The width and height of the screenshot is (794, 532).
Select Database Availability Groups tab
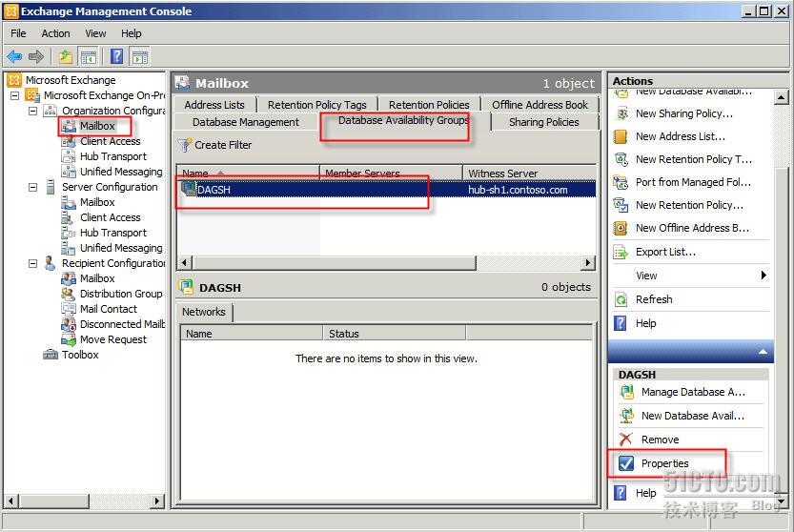tap(403, 120)
